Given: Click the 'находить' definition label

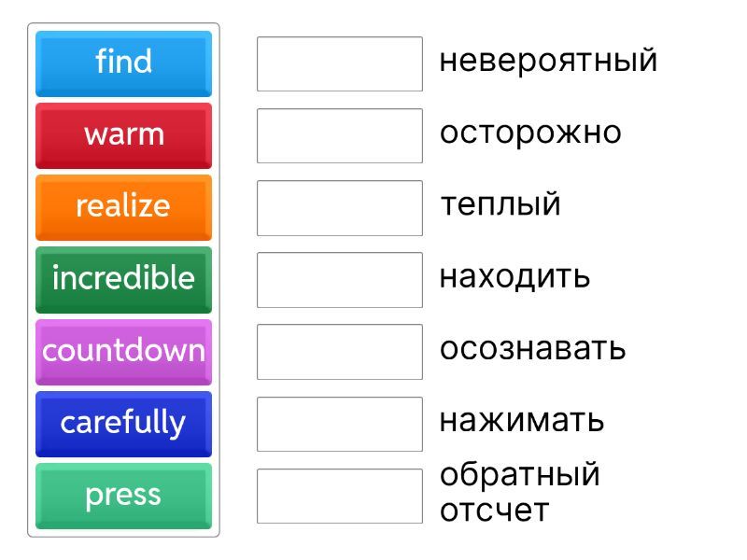Looking at the screenshot, I should (514, 277).
